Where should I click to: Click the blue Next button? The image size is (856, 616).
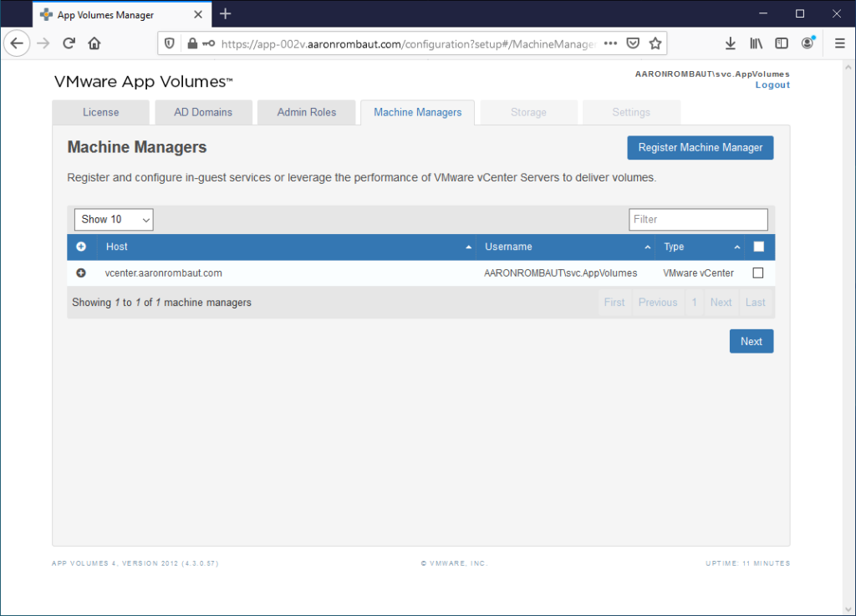[x=751, y=341]
